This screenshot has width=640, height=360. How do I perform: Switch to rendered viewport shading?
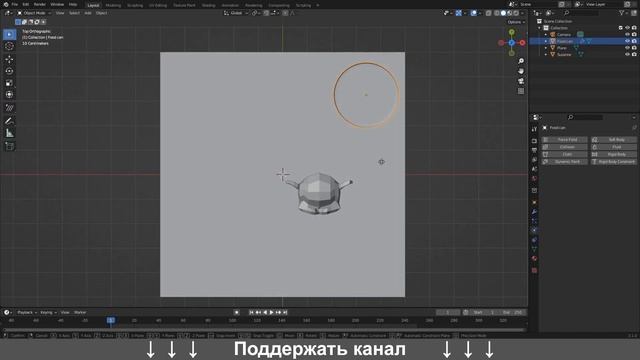tap(516, 13)
